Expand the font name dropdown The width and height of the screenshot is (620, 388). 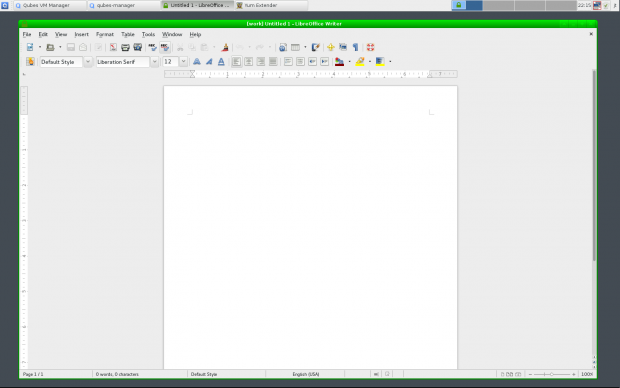(x=155, y=62)
